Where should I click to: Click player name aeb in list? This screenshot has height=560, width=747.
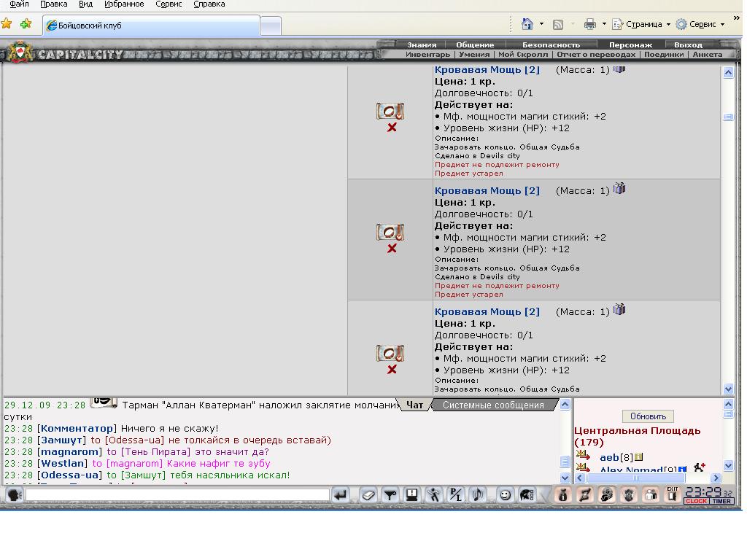tap(609, 458)
